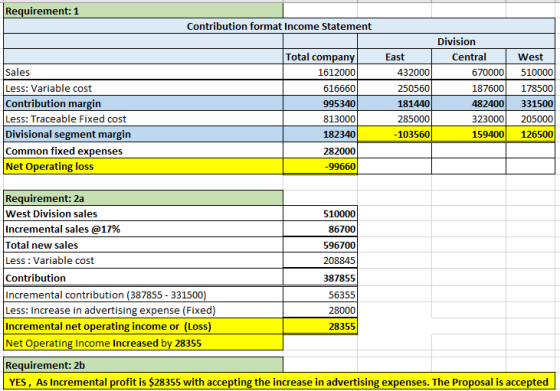The width and height of the screenshot is (560, 391).
Task: Select advertising expense value 28000
Action: pos(320,310)
